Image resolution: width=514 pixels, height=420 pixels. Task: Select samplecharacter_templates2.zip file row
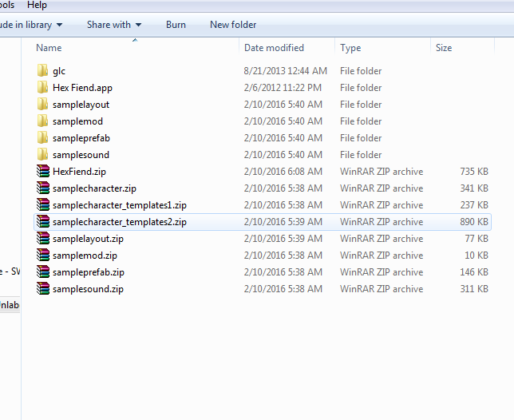263,222
